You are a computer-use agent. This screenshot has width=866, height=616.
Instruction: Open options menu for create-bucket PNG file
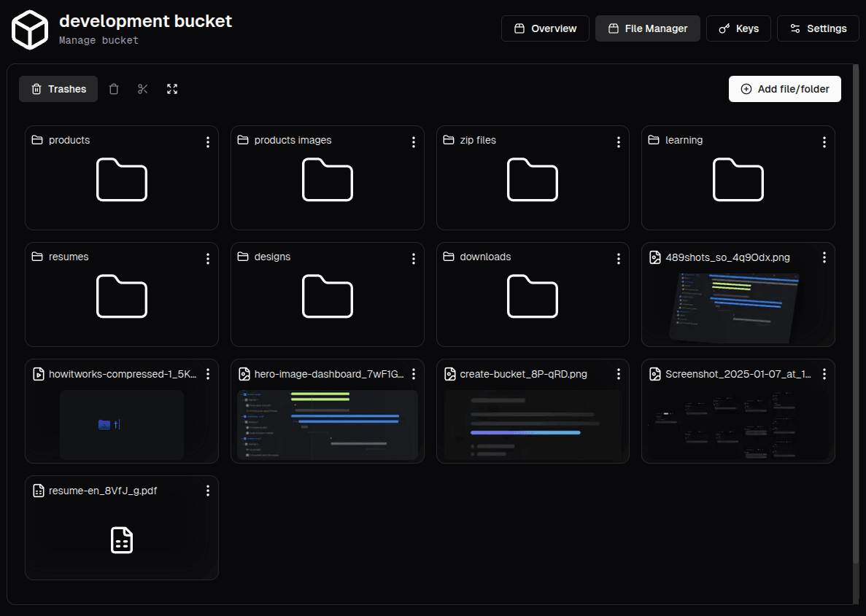tap(619, 374)
